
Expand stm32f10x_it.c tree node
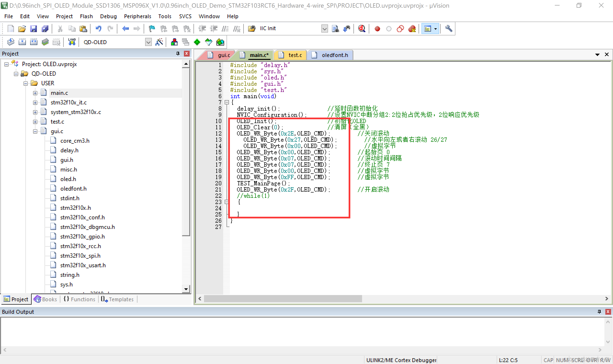[35, 103]
